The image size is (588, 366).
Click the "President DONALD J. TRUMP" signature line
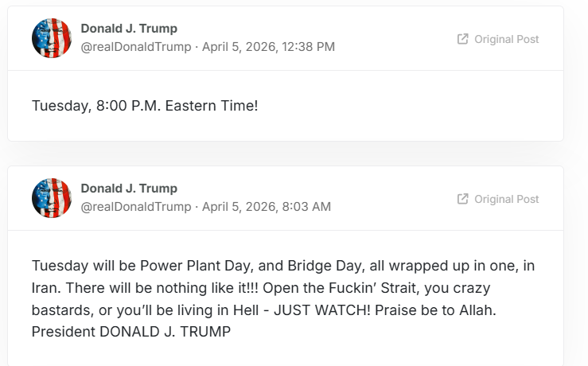pos(131,332)
